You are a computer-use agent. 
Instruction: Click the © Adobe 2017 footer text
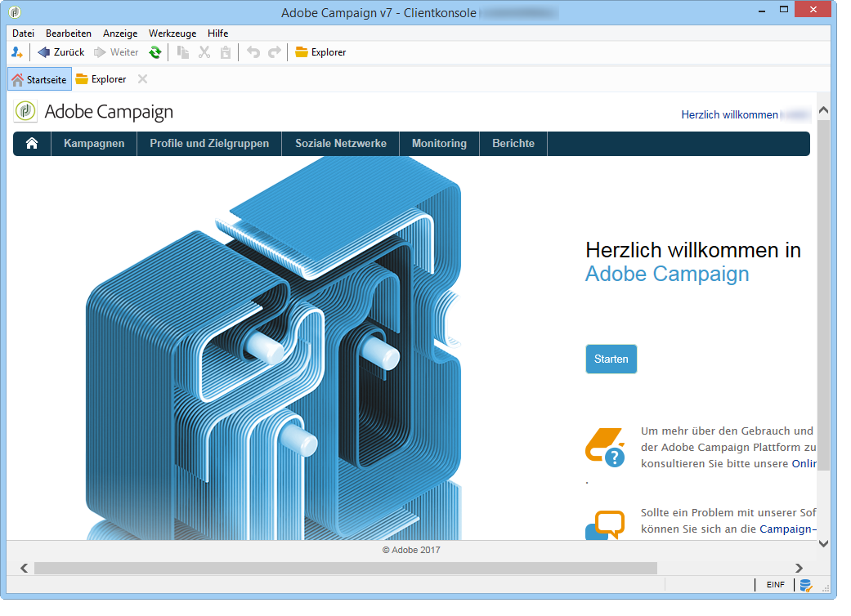[411, 550]
